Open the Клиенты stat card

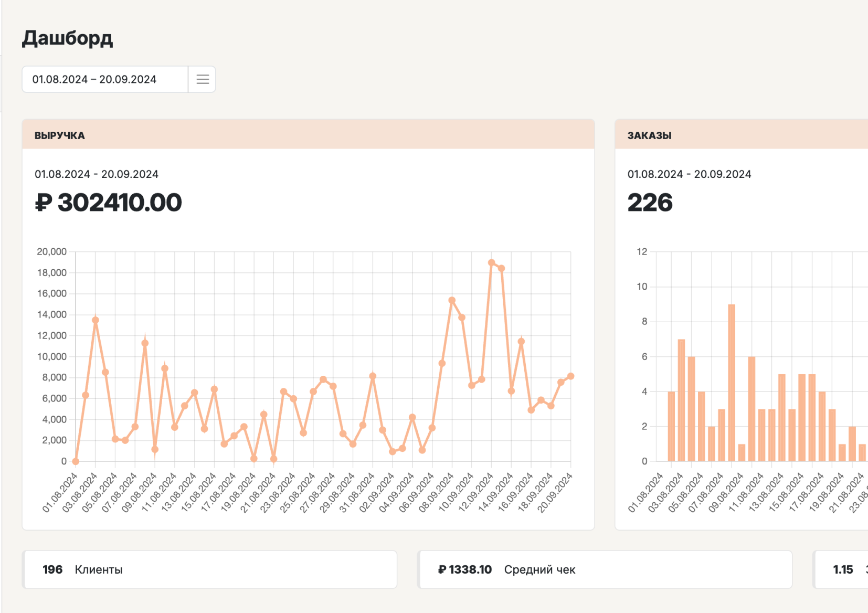(x=210, y=569)
